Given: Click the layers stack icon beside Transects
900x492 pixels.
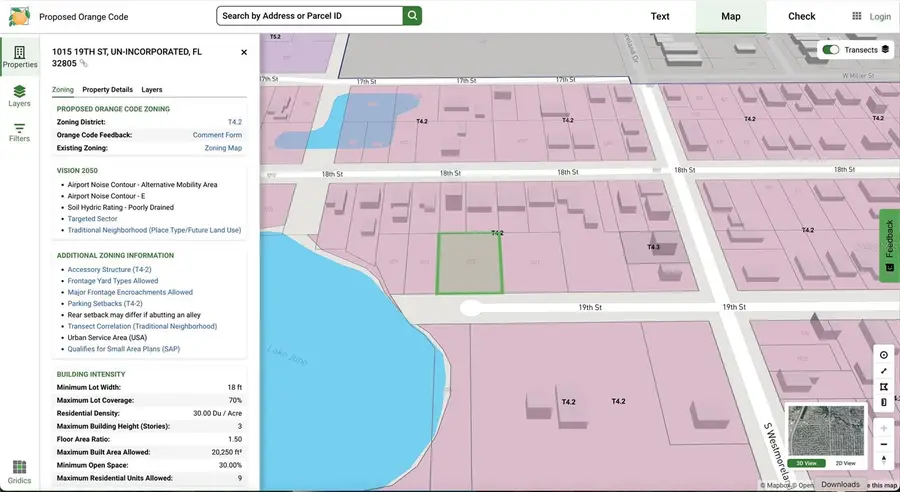Looking at the screenshot, I should pyautogui.click(x=885, y=50).
